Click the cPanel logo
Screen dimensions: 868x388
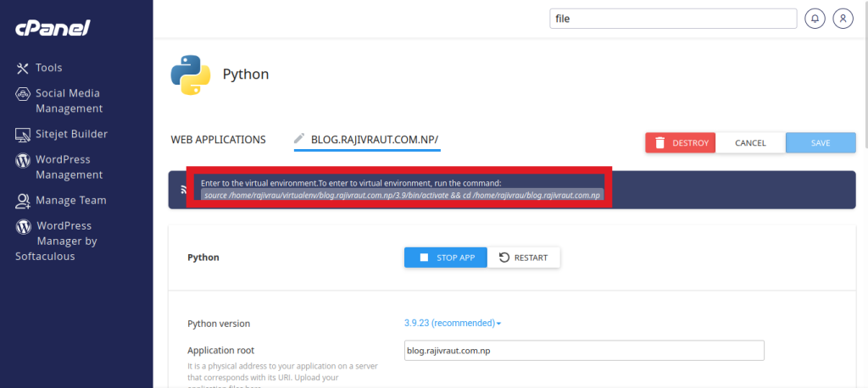click(53, 28)
